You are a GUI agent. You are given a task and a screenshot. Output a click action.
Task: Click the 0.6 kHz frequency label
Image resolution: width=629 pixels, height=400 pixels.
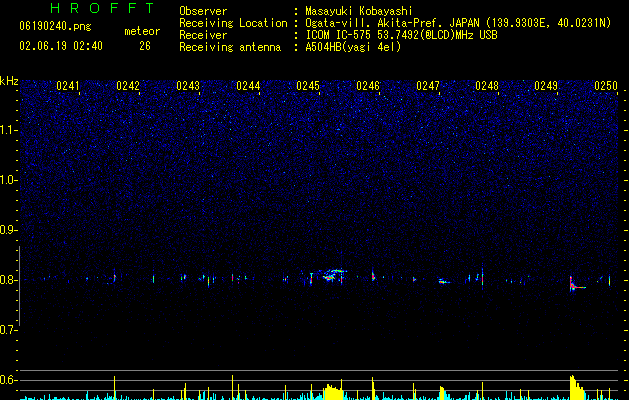point(8,380)
